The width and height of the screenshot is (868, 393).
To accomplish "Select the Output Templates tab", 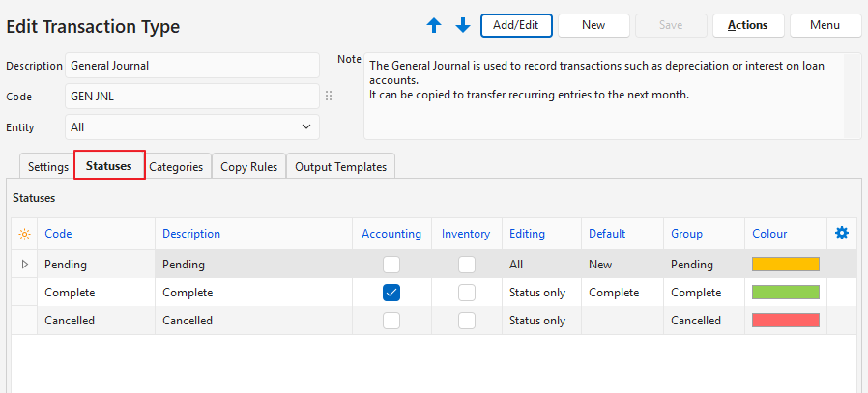I will click(340, 166).
